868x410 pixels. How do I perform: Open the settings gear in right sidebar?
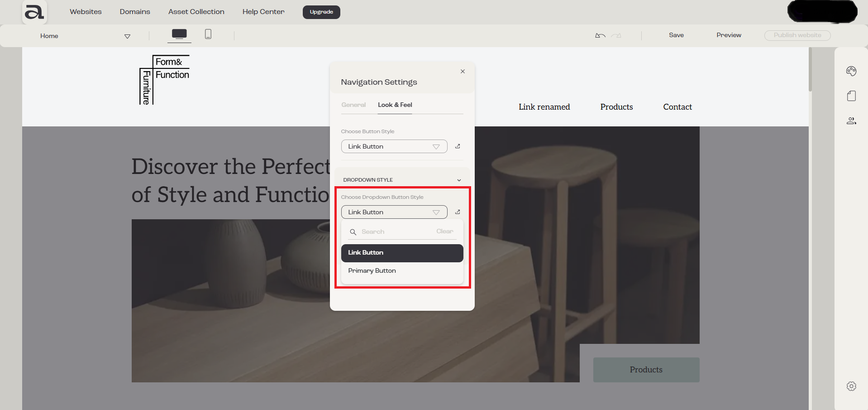[x=851, y=386]
